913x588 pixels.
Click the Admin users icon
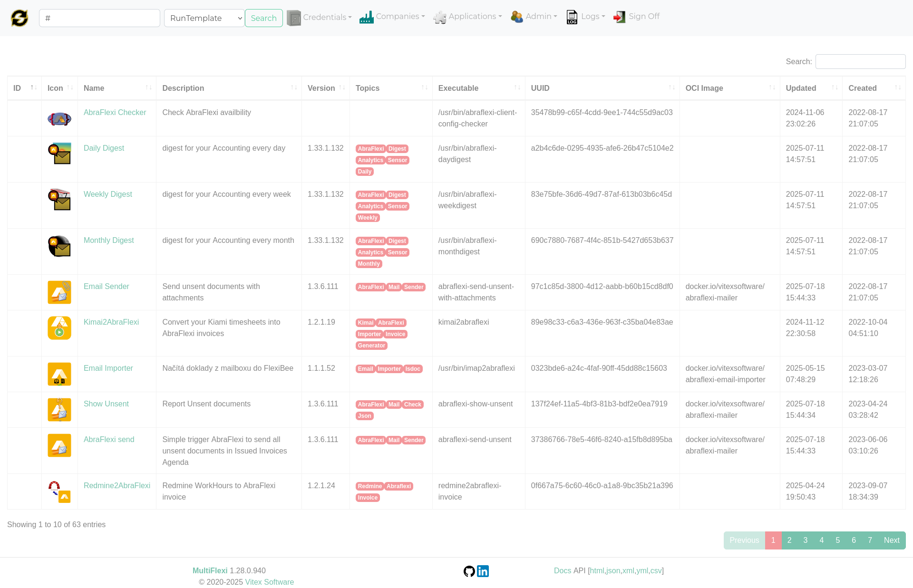point(517,17)
